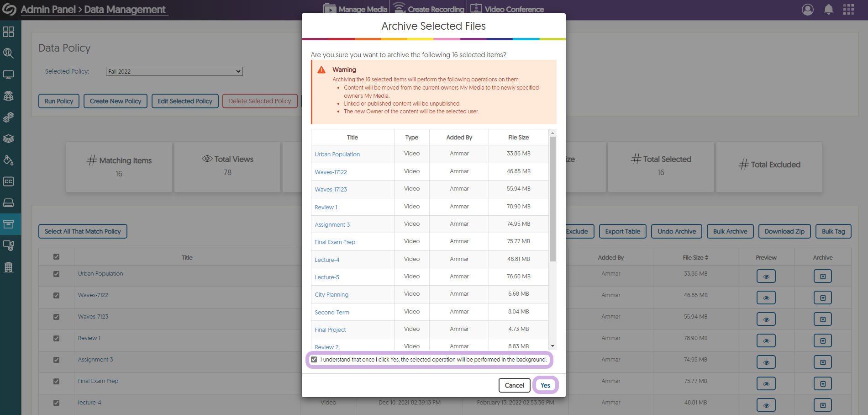The width and height of the screenshot is (868, 415).
Task: Open the user profile icon
Action: 807,10
